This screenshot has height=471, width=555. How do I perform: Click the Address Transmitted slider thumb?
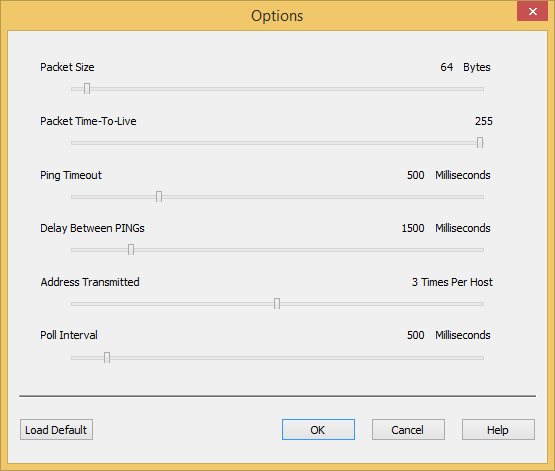click(x=277, y=303)
